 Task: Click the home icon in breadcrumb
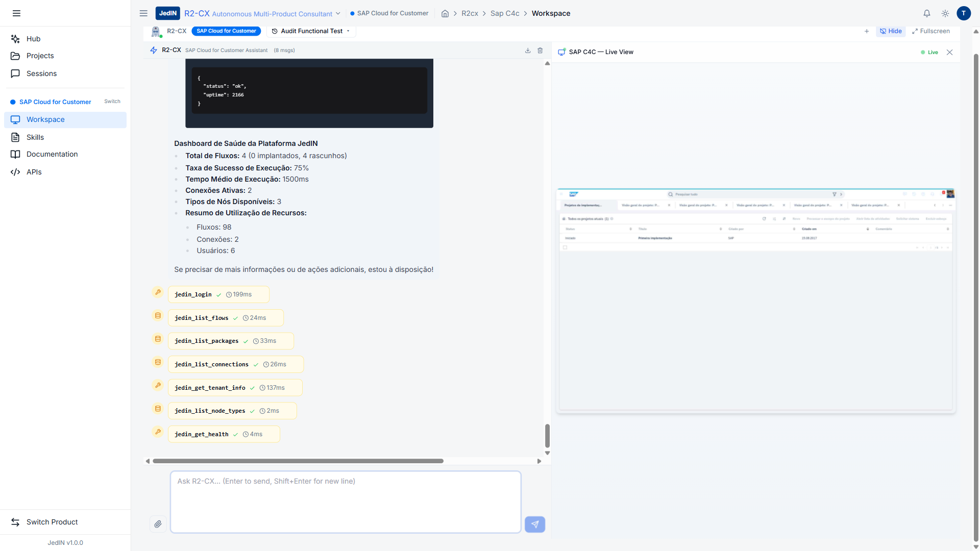tap(445, 14)
